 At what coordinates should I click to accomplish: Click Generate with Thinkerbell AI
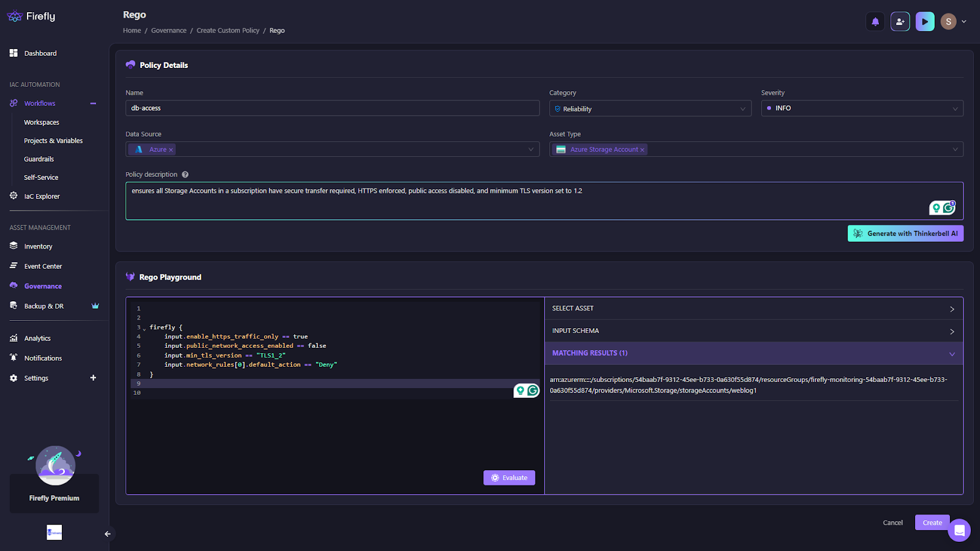[x=905, y=233]
